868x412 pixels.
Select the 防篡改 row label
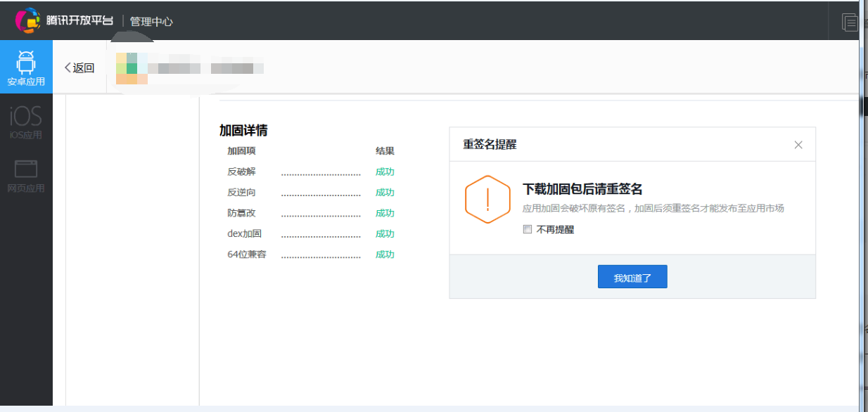pyautogui.click(x=241, y=213)
